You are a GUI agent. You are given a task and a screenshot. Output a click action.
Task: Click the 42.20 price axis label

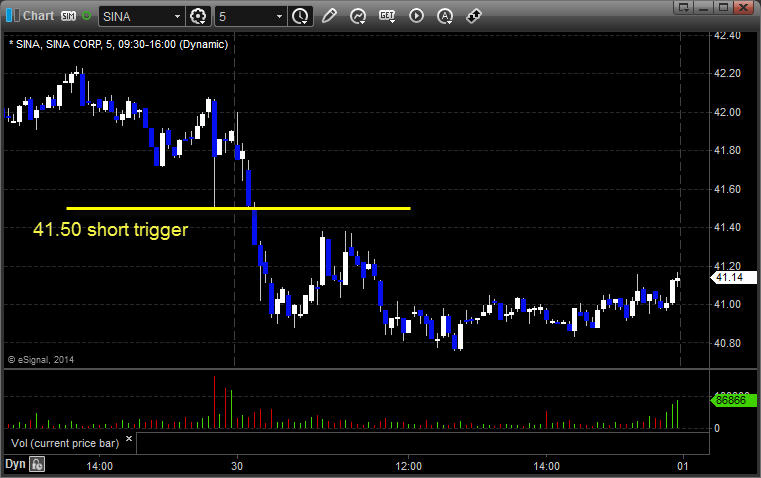click(x=728, y=73)
